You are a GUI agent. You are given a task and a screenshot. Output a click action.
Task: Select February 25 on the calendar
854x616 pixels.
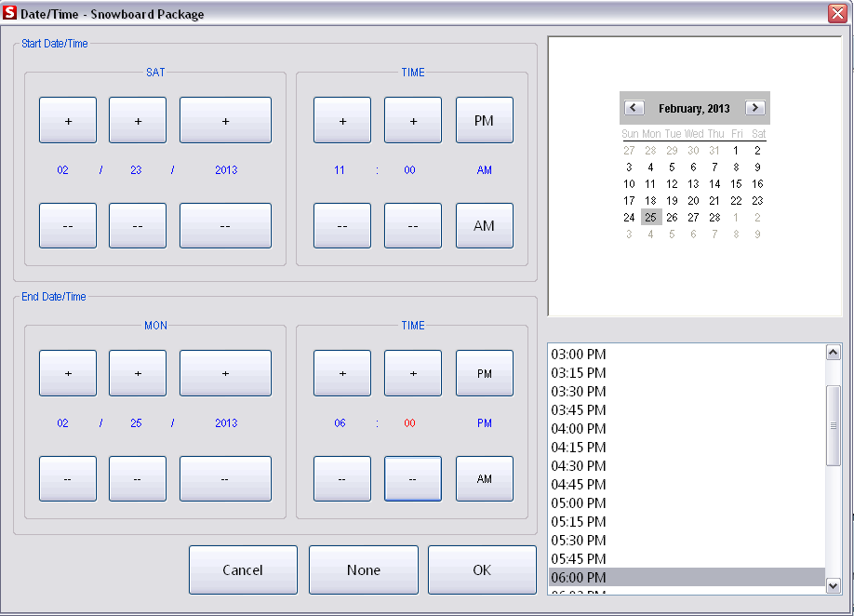pos(653,217)
